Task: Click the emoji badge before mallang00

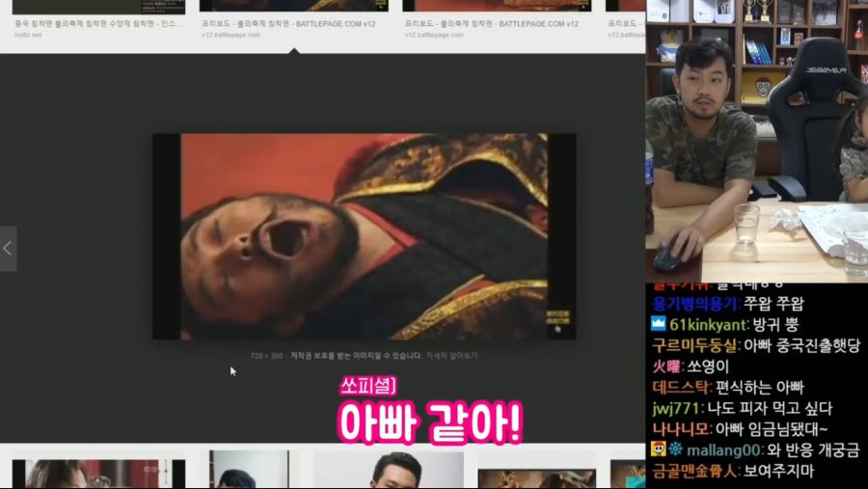Action: tap(657, 449)
